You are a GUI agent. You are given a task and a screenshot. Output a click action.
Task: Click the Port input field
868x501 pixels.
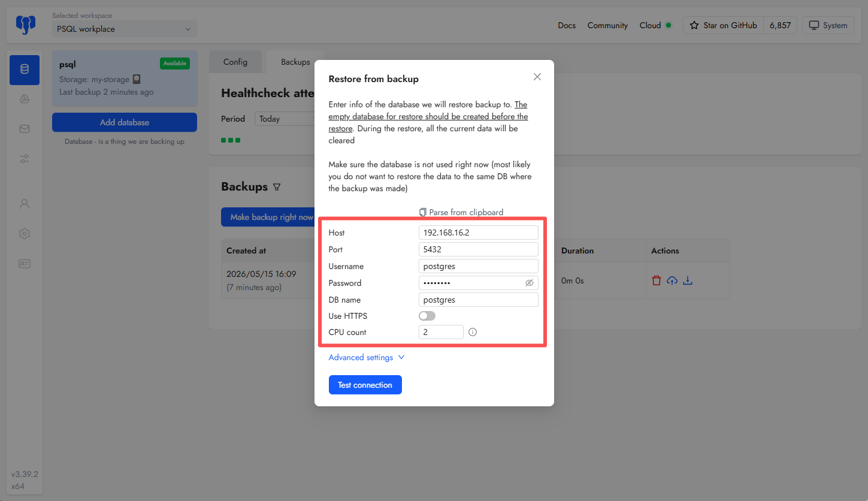point(479,249)
